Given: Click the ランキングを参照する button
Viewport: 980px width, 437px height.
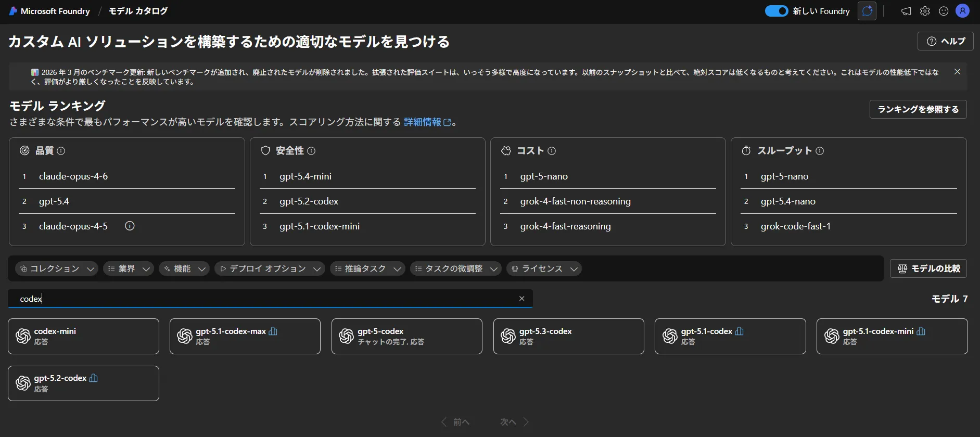Looking at the screenshot, I should (918, 109).
